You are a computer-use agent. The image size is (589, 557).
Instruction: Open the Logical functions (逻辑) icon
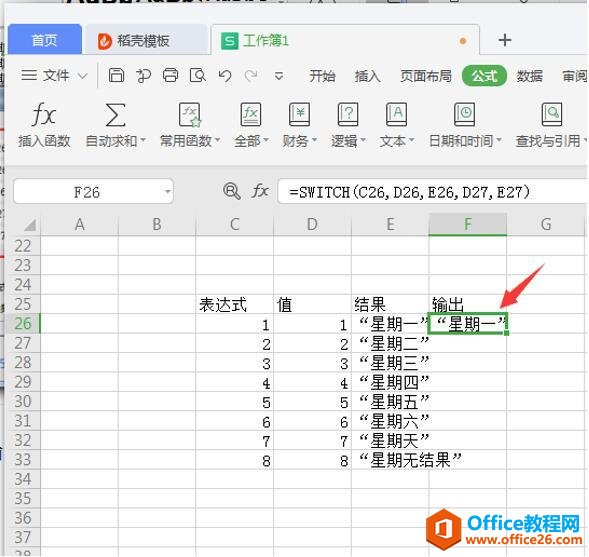348,115
